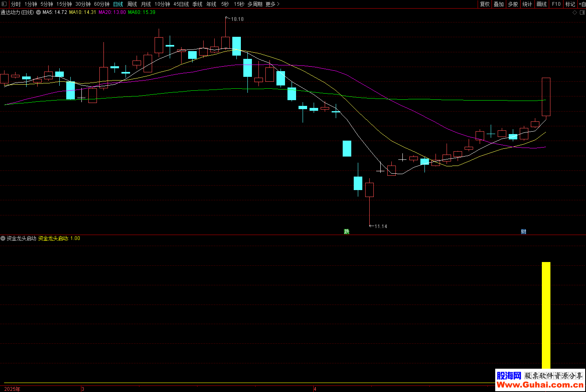Viewport: 586px width, 392px height.
Task: Expand the 通达动力 main chart indicator dropdown
Action: pyautogui.click(x=38, y=12)
